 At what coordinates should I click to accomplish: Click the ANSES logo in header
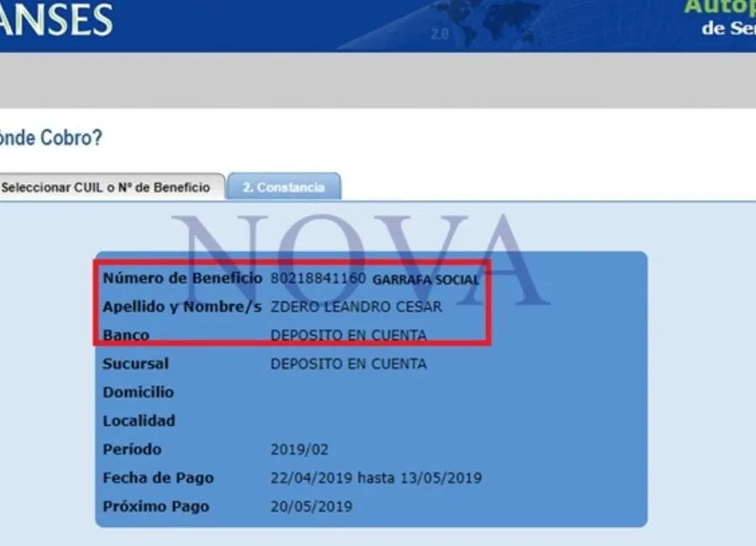(x=55, y=19)
